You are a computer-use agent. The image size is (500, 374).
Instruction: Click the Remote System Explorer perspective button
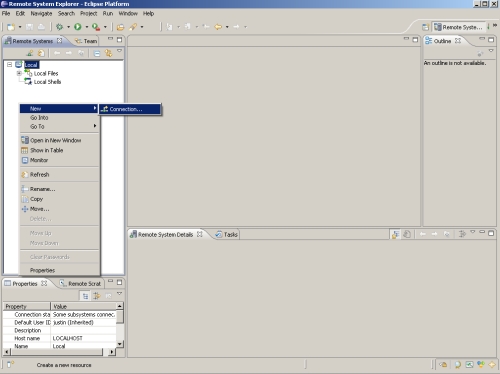click(458, 27)
